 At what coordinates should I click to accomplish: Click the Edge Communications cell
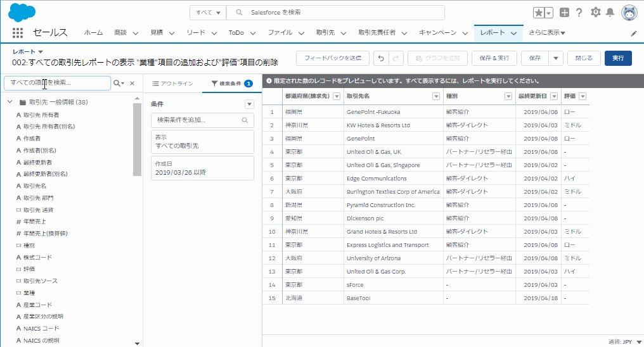coord(394,179)
